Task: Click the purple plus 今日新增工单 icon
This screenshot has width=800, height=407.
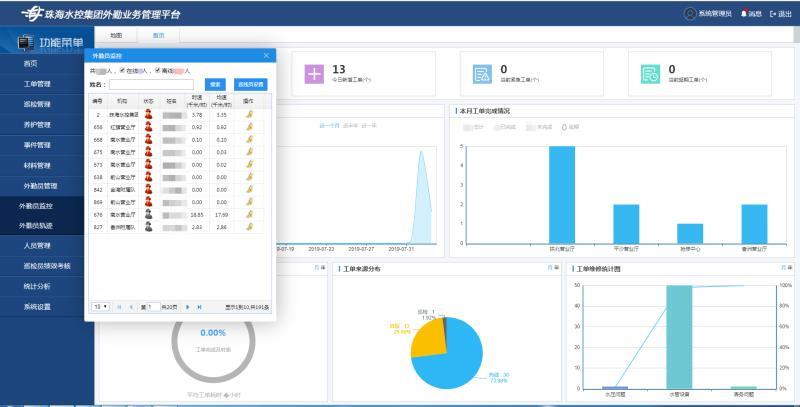Action: click(x=315, y=73)
